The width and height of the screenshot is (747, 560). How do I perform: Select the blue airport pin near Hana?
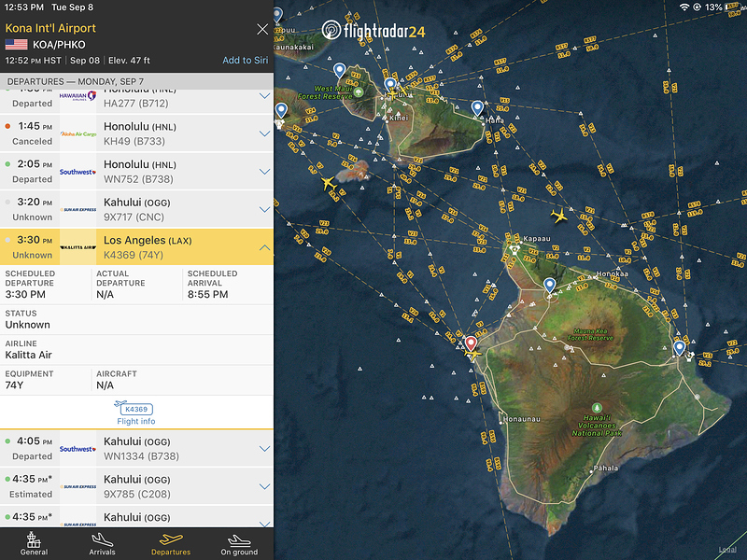477,108
